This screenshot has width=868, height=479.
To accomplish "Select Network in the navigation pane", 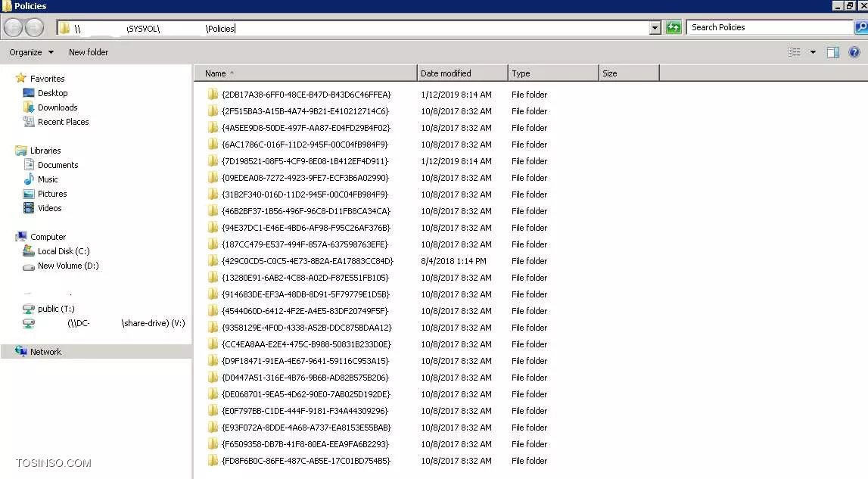I will tap(45, 352).
